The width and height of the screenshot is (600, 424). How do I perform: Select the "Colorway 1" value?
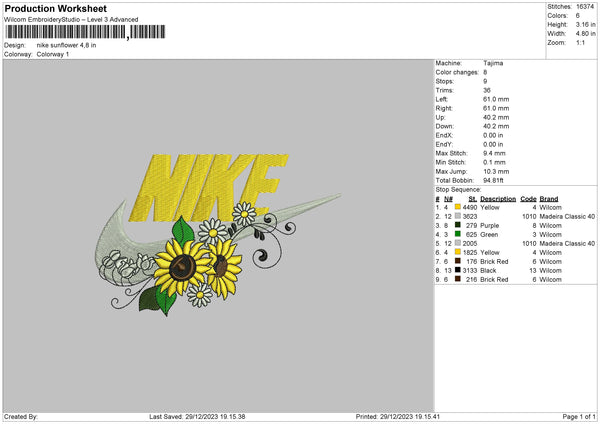point(53,54)
